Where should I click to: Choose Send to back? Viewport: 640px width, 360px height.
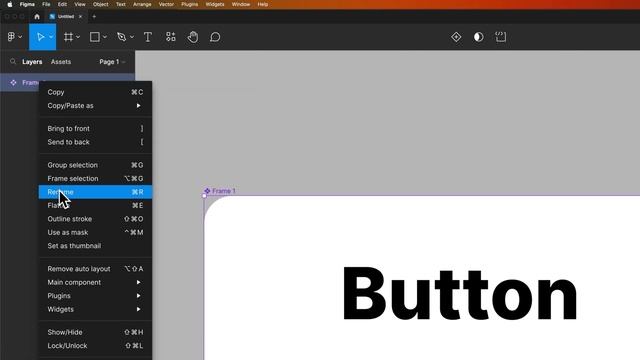pyautogui.click(x=95, y=142)
